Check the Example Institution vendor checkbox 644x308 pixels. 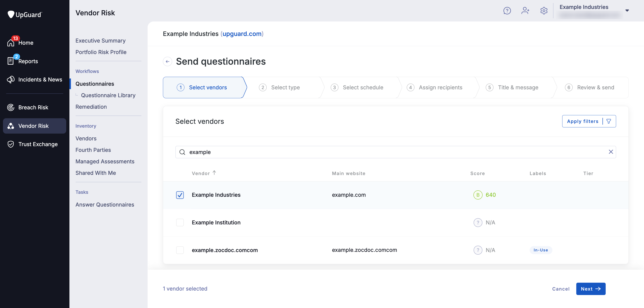180,222
